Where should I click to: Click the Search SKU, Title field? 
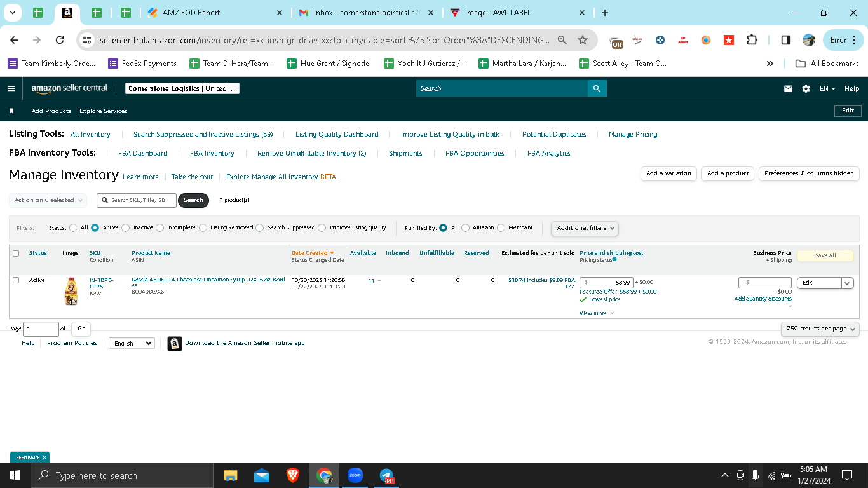pos(137,200)
